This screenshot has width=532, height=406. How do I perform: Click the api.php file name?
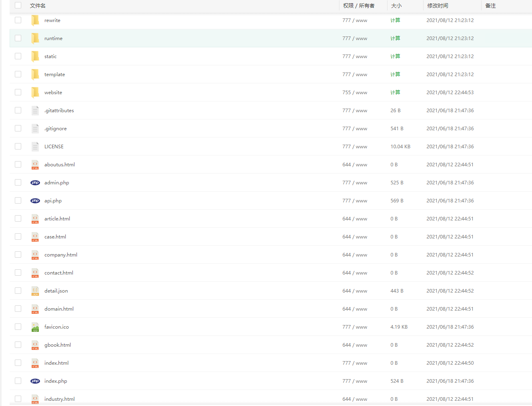53,201
